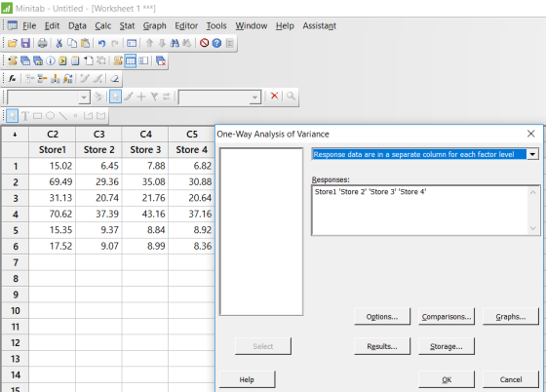Select the diagonal Line drawing tool
This screenshot has height=392, width=546.
coord(63,116)
